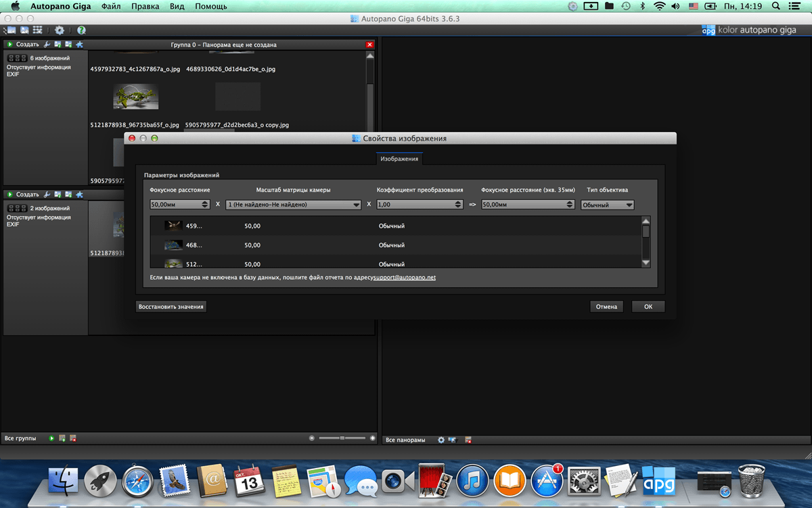Click the minus zoom-out thumbnail icon
Image resolution: width=812 pixels, height=508 pixels.
(312, 438)
